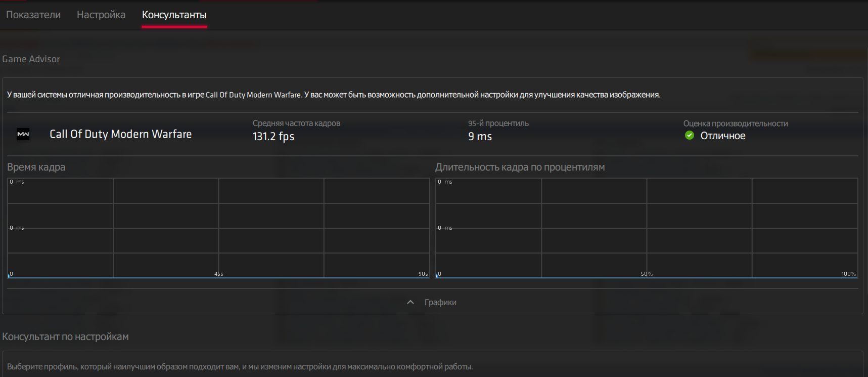Click the Оценка производительности label

point(736,123)
